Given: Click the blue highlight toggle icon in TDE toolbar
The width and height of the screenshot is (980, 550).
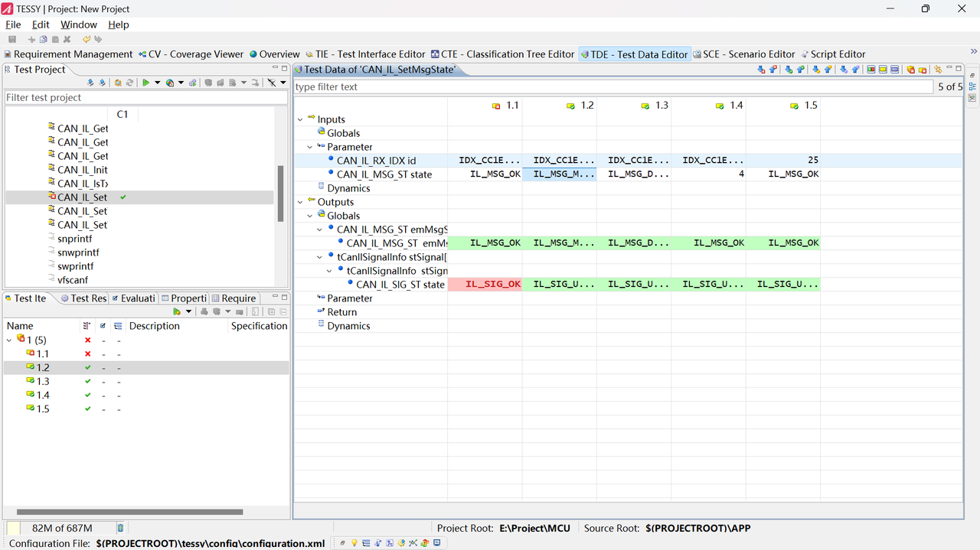Looking at the screenshot, I should click(895, 70).
